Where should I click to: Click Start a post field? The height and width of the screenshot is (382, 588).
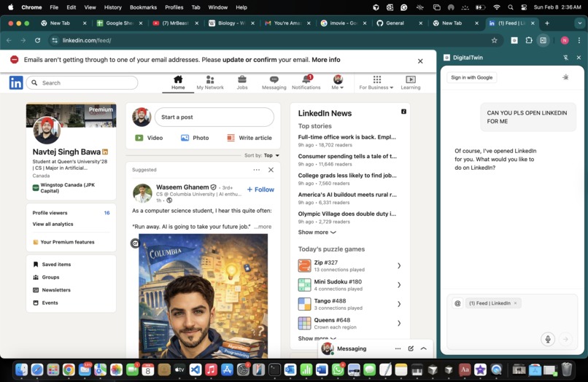coord(214,117)
